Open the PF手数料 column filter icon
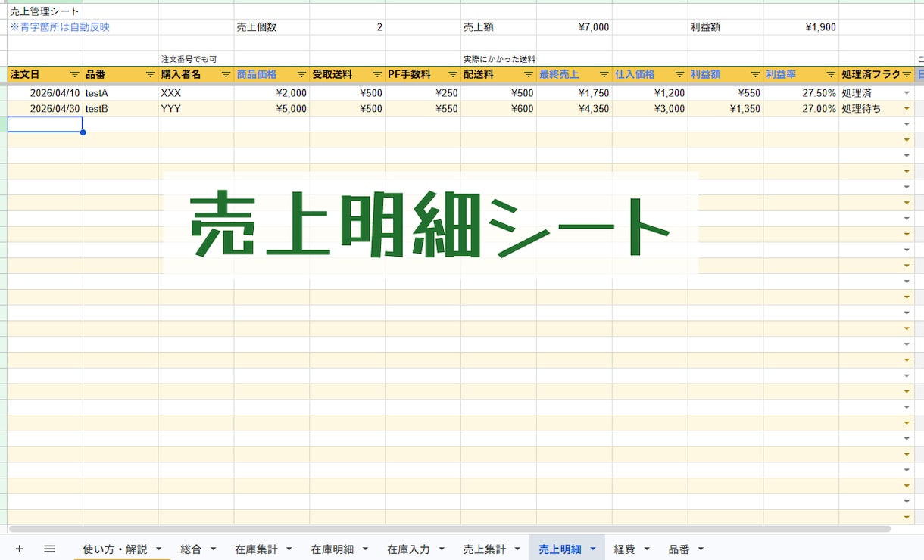The image size is (924, 560). 453,74
